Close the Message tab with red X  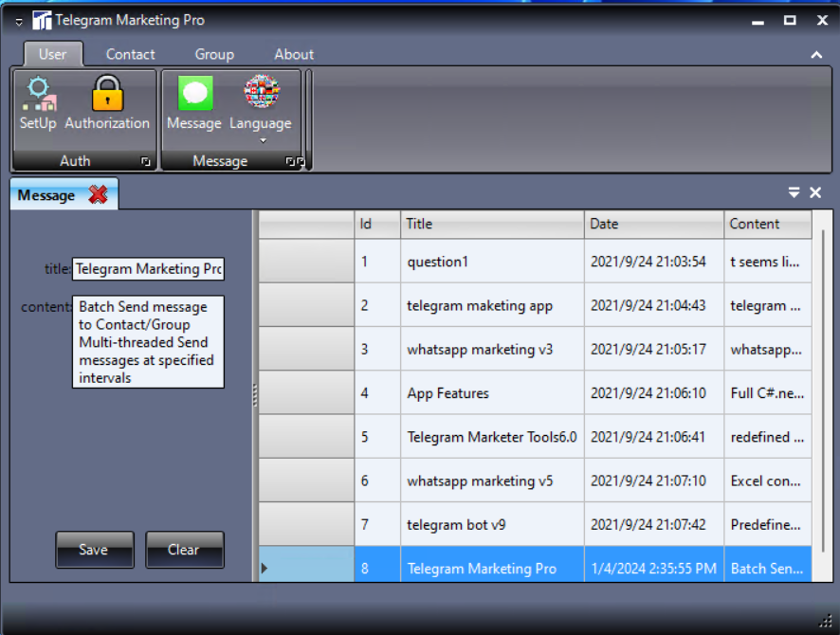[x=98, y=195]
